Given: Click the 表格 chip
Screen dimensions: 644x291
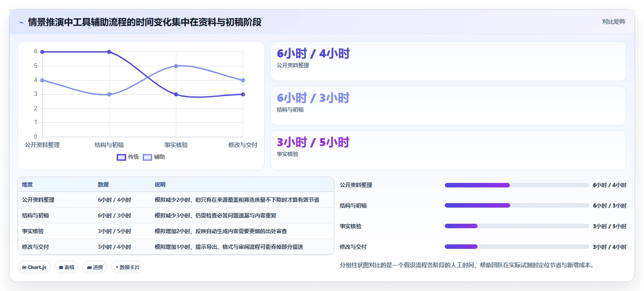Looking at the screenshot, I should 66,267.
